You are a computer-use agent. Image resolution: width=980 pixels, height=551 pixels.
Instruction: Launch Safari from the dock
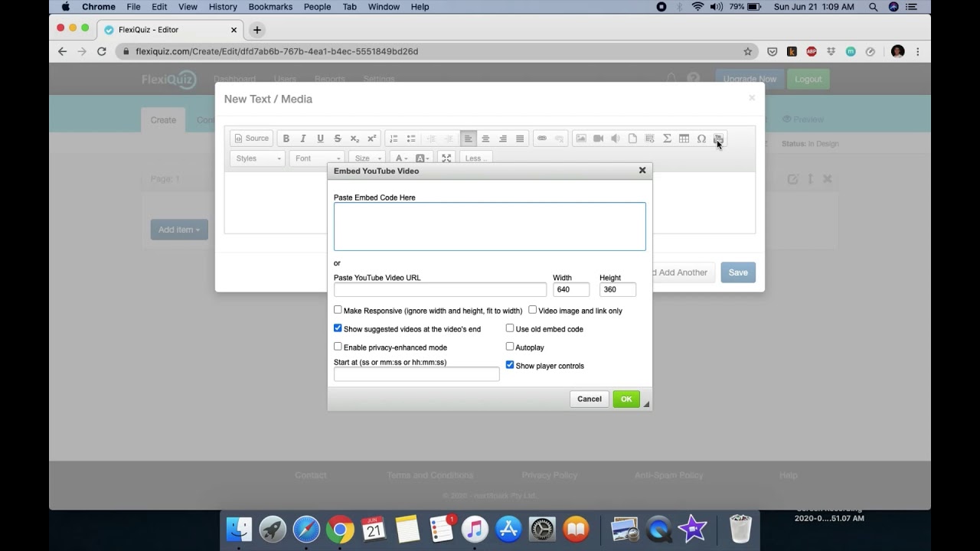point(306,529)
